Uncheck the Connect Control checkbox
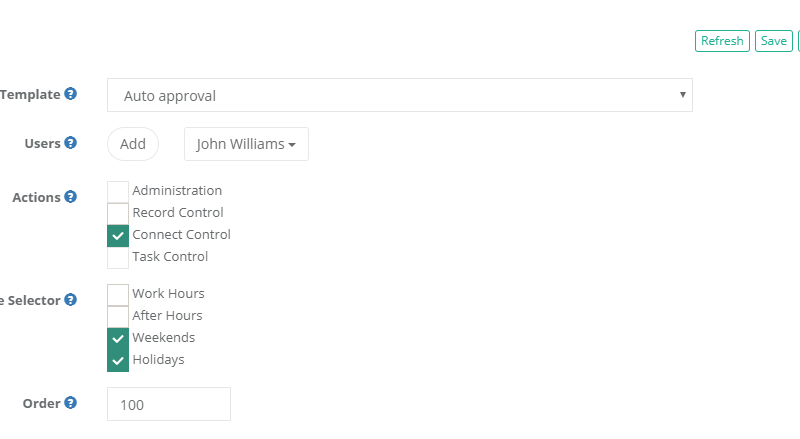The height and width of the screenshot is (439, 800). 118,235
